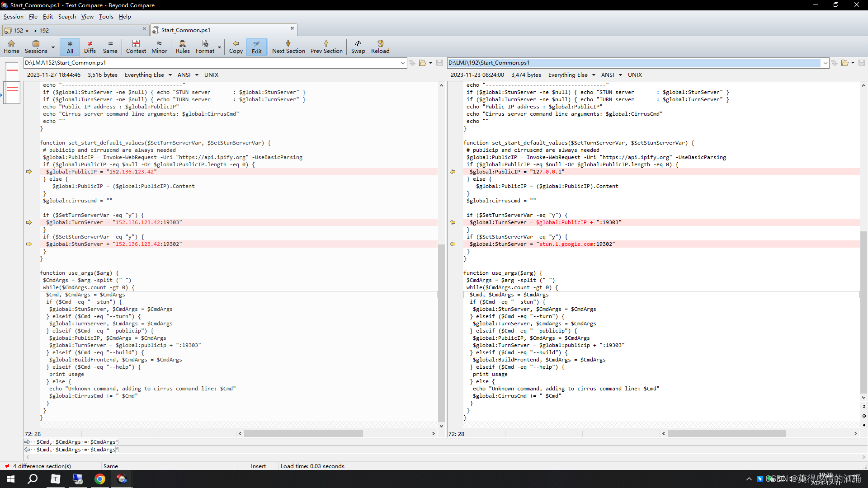Click the Copy arrow toolbar icon
Image resolution: width=868 pixels, height=488 pixels.
pyautogui.click(x=236, y=47)
